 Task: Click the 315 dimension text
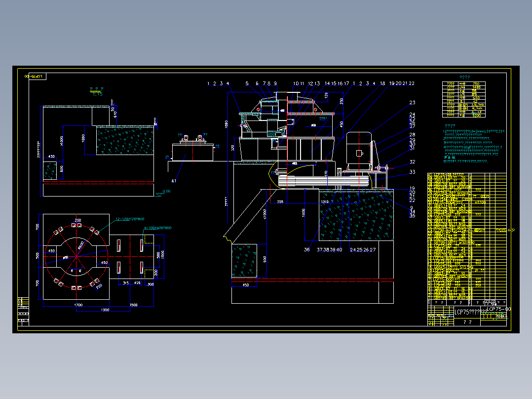(x=126, y=282)
